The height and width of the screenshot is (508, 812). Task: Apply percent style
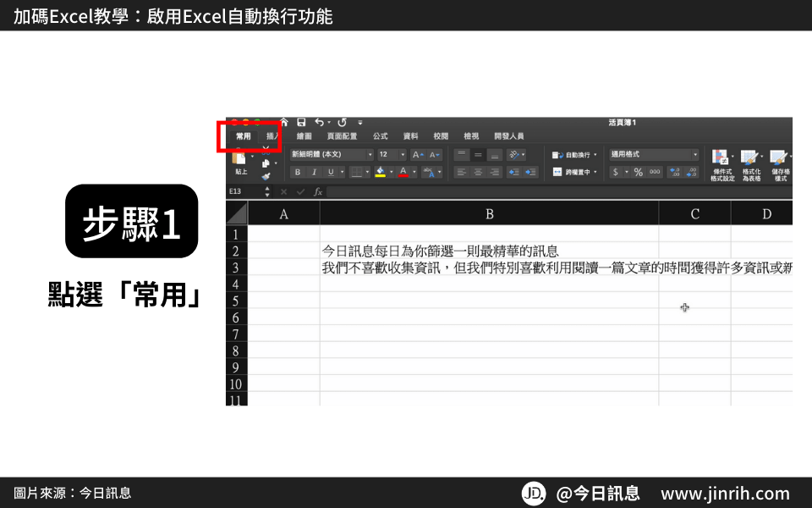pos(638,172)
